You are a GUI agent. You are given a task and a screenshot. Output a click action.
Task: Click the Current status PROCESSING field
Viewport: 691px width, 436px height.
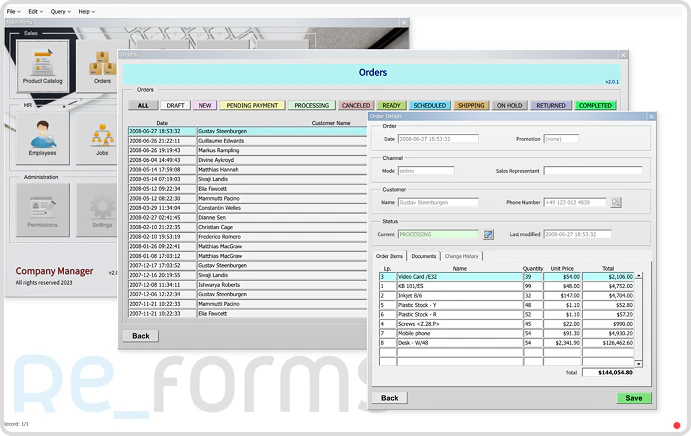point(438,235)
